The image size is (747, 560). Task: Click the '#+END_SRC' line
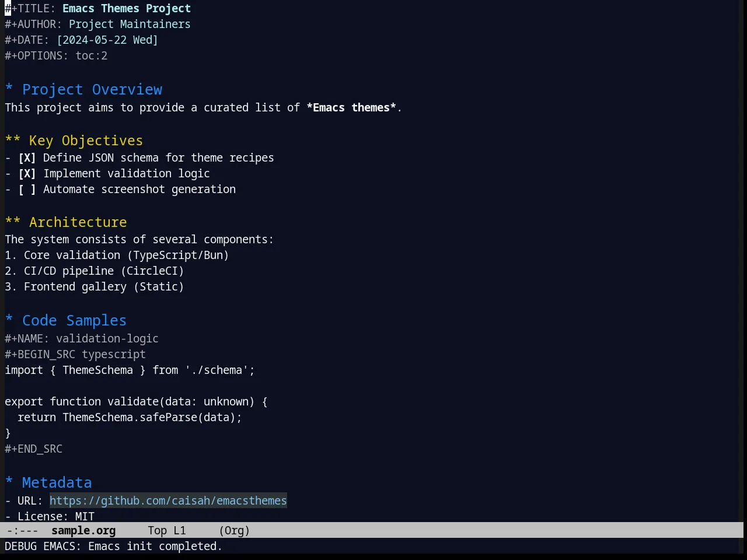pyautogui.click(x=33, y=449)
